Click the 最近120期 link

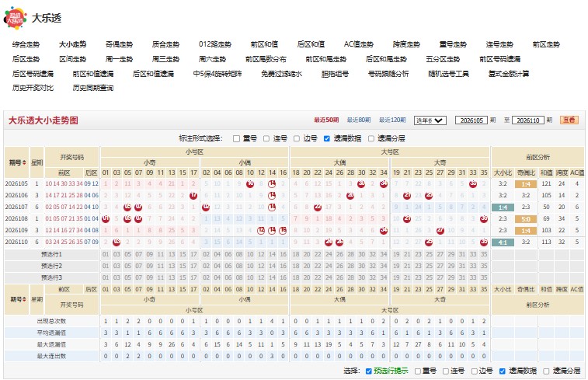click(392, 120)
